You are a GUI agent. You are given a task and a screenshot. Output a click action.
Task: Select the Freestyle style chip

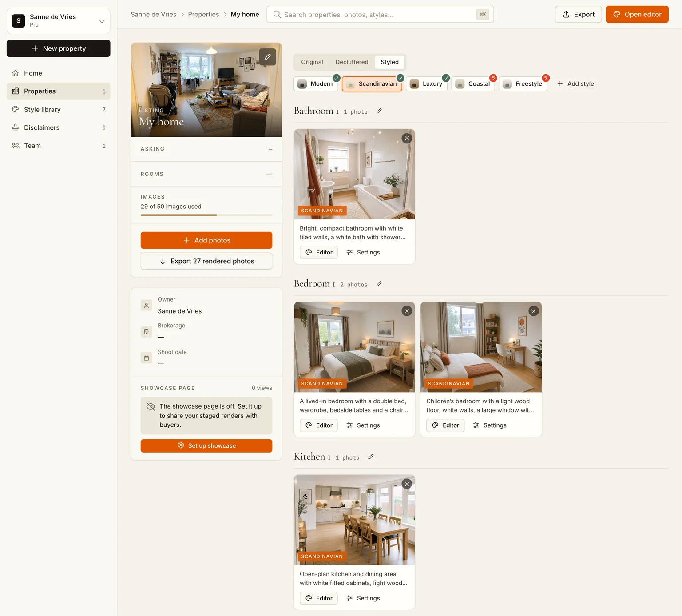click(x=523, y=84)
